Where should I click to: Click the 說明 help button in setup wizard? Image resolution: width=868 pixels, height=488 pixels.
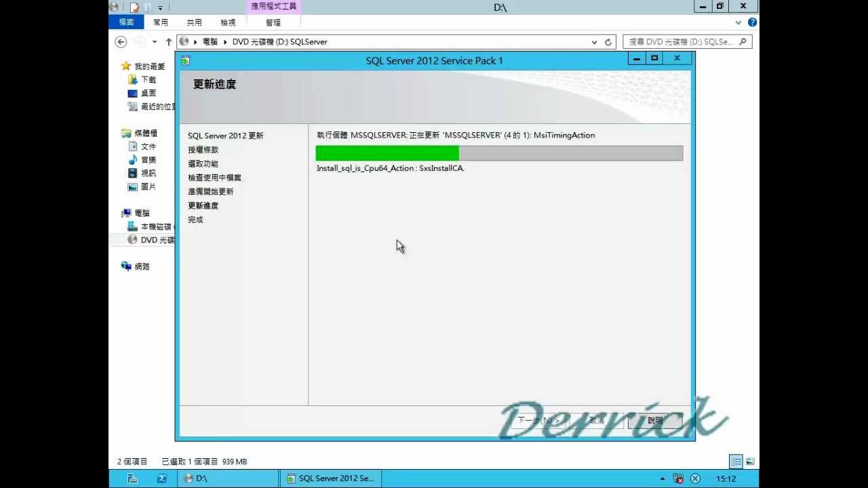[x=655, y=421]
